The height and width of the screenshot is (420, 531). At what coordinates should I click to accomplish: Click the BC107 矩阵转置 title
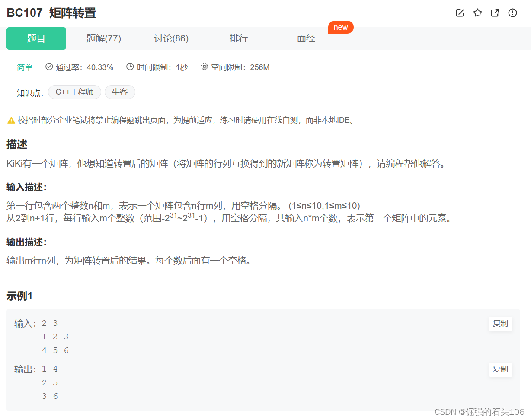(x=51, y=13)
